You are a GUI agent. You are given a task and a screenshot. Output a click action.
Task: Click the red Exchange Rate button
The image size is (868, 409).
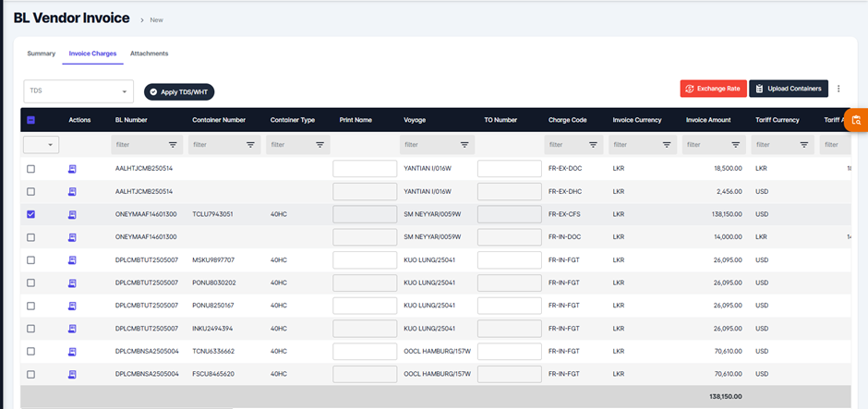[713, 89]
